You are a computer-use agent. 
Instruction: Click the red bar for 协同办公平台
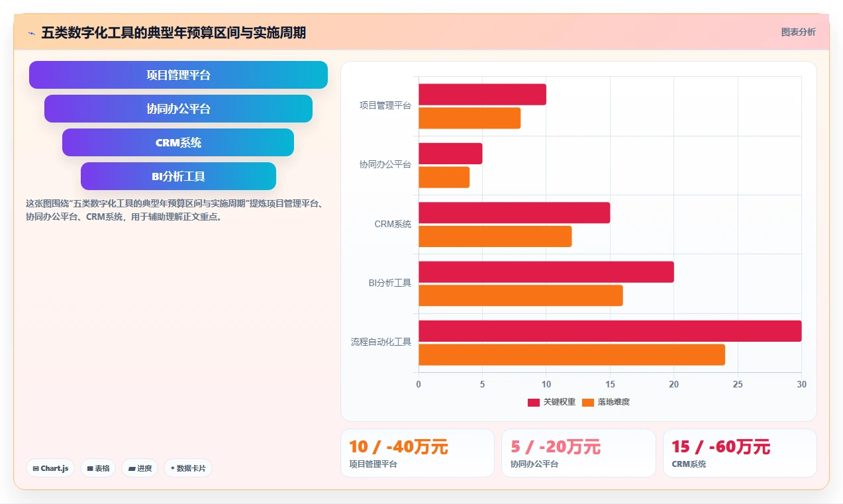450,154
